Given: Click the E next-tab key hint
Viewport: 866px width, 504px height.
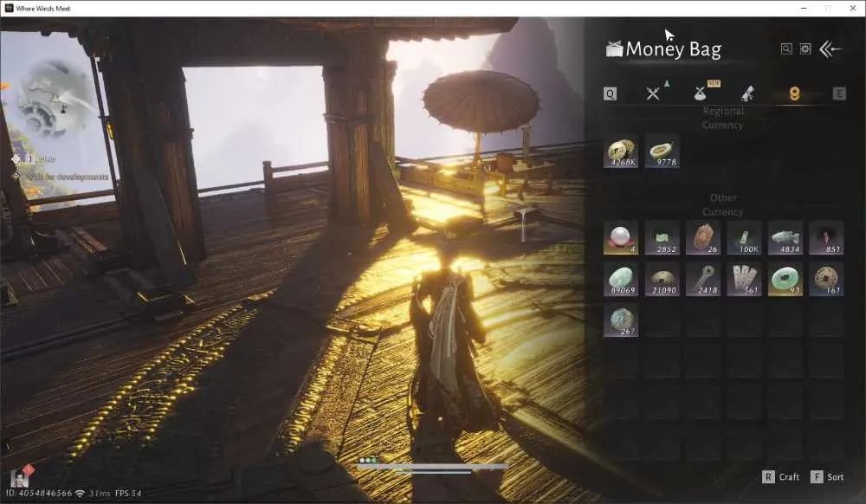Looking at the screenshot, I should click(x=839, y=94).
